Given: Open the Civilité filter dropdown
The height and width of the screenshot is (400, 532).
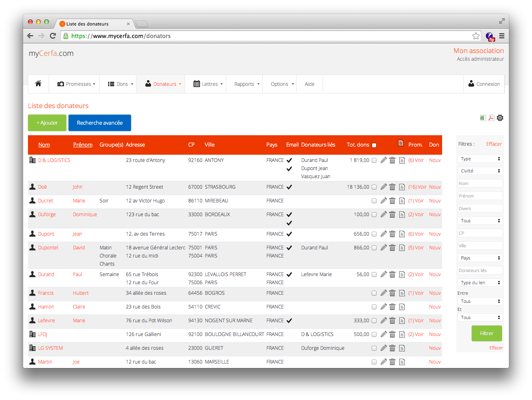Looking at the screenshot, I should point(480,171).
